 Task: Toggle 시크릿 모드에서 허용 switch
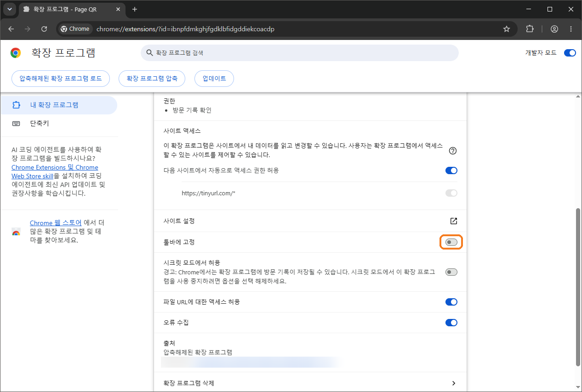pyautogui.click(x=451, y=272)
